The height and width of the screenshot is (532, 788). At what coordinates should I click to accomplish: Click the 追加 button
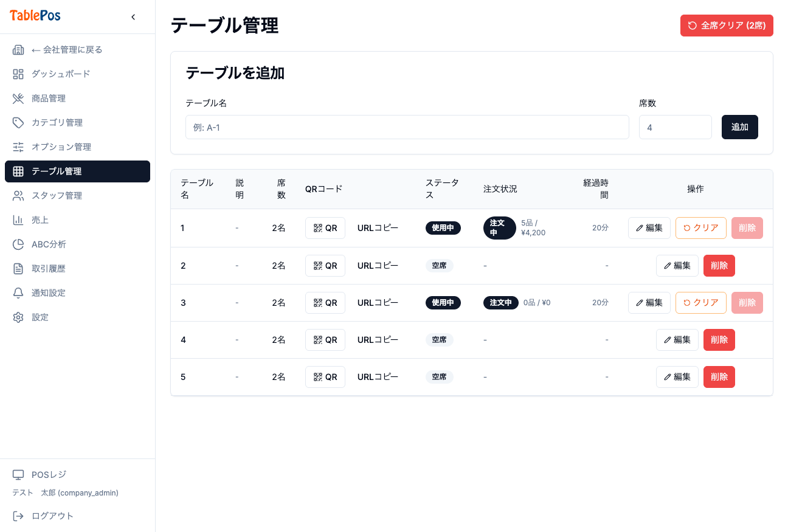pyautogui.click(x=740, y=127)
